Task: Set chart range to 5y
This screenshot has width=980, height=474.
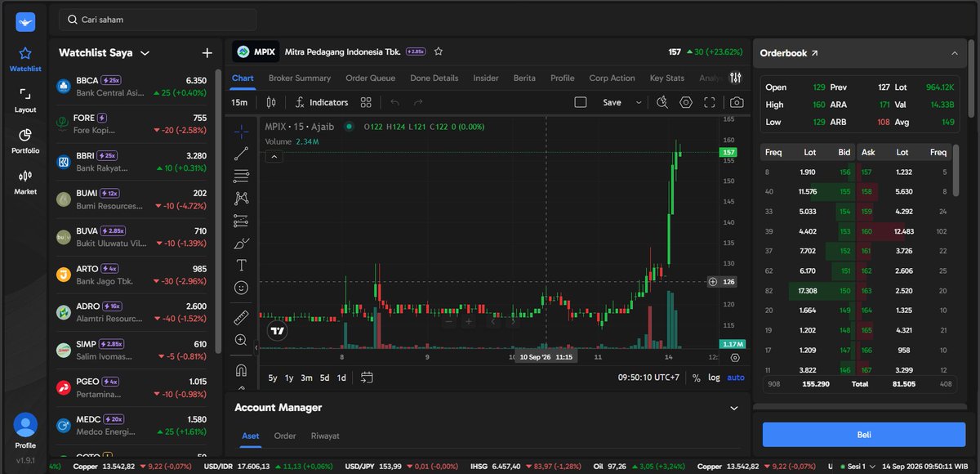Action: pos(273,378)
